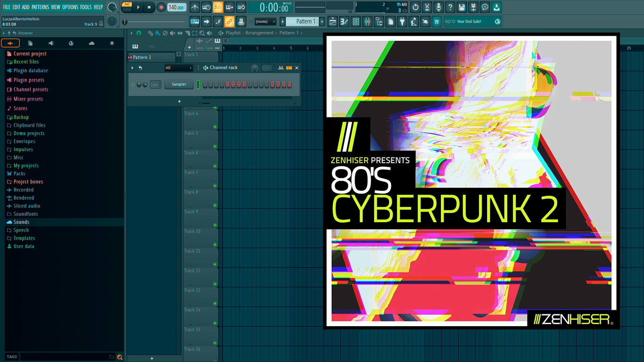The width and height of the screenshot is (644, 362).
Task: Open the Mixer toolbar icon
Action: [x=367, y=21]
